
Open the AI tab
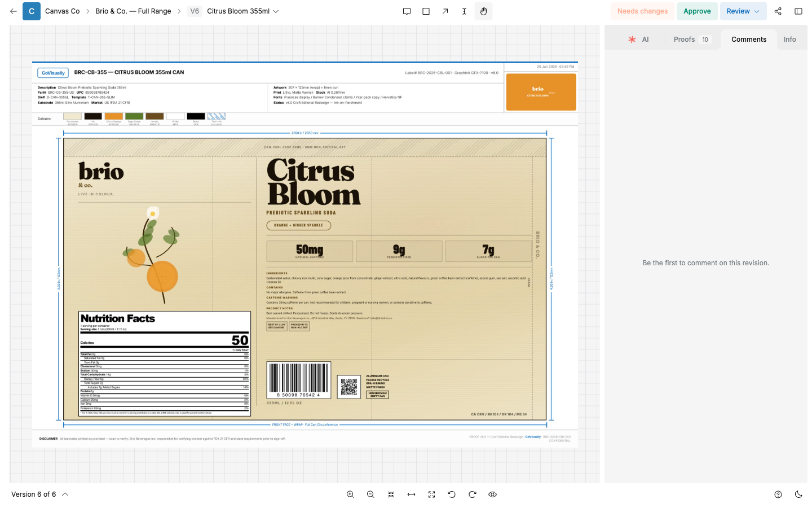(639, 40)
